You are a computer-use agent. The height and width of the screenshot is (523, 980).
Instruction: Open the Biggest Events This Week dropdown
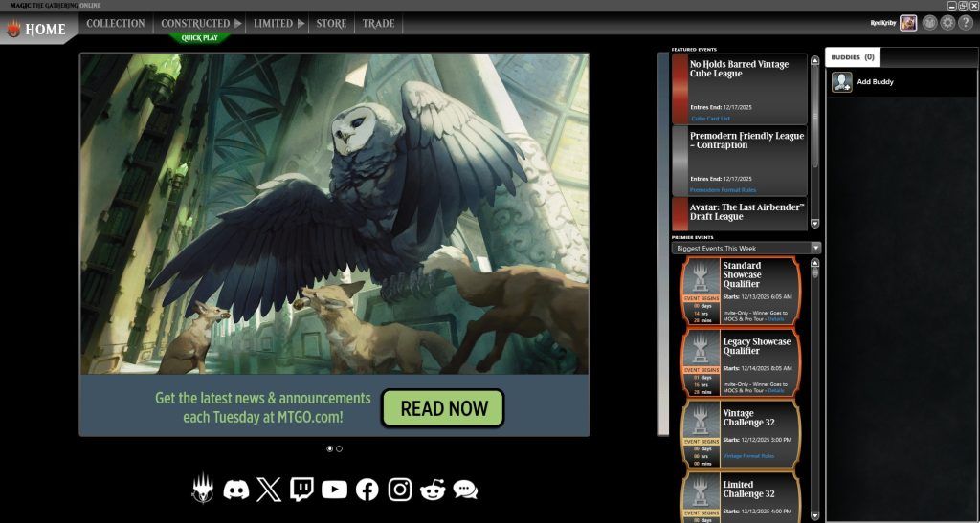746,249
